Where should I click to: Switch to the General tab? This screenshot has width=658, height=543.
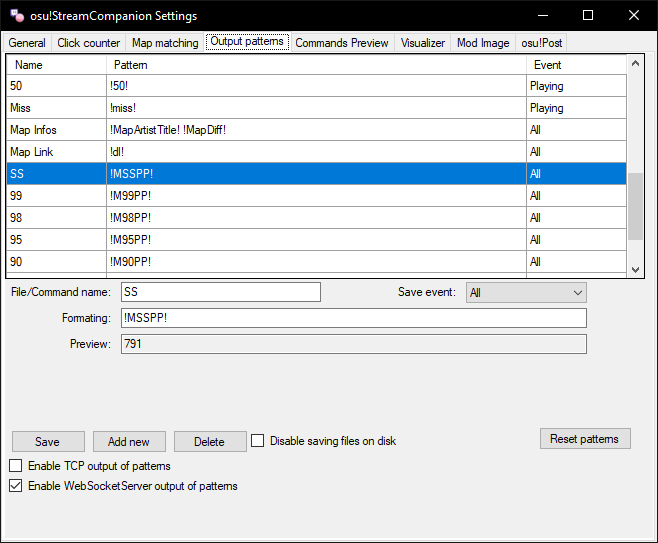click(27, 43)
